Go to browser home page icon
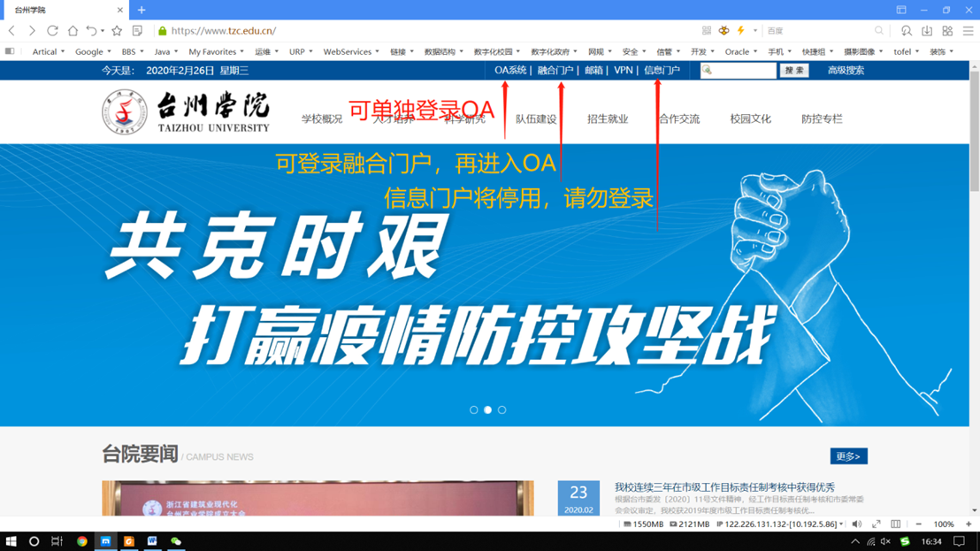This screenshot has width=980, height=551. [73, 31]
